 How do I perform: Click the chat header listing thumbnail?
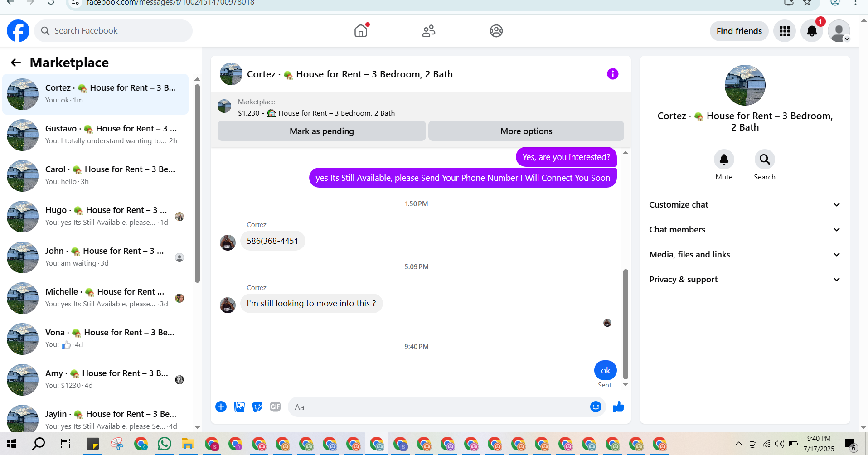[231, 74]
